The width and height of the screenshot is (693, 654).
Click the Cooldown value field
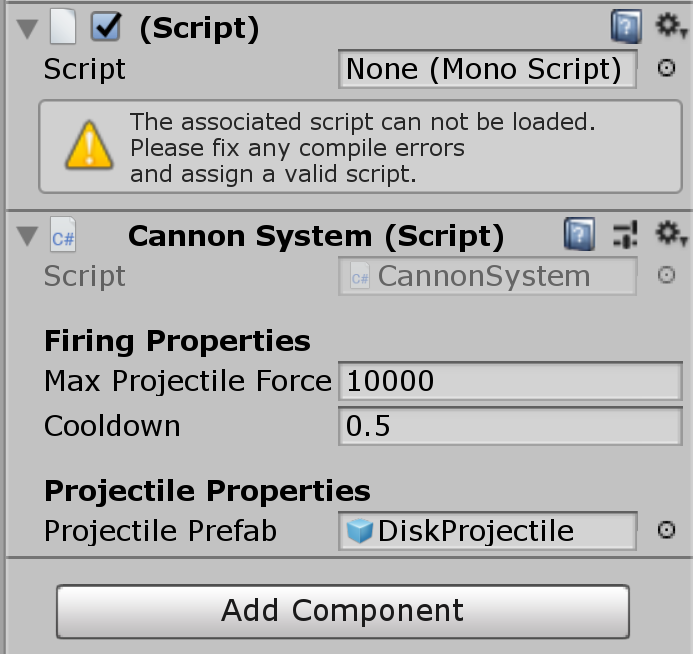(x=510, y=427)
